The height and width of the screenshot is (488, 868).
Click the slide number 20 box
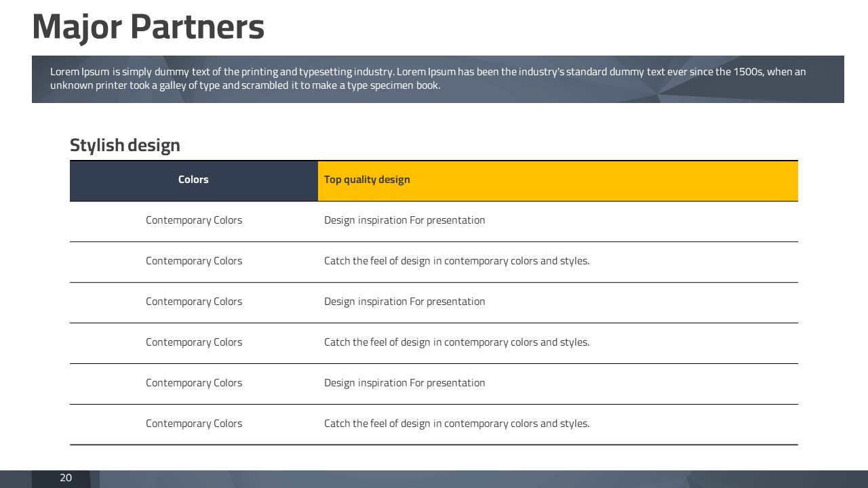(66, 479)
